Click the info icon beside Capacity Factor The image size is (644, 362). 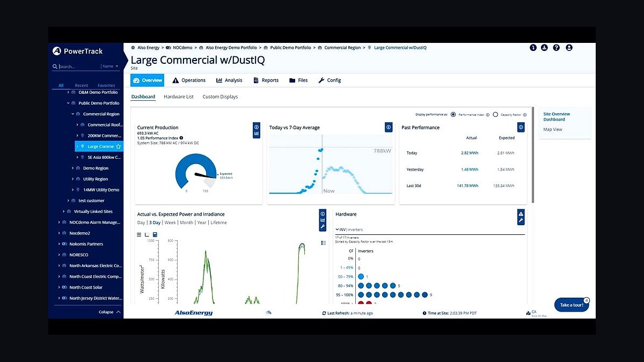(x=525, y=115)
